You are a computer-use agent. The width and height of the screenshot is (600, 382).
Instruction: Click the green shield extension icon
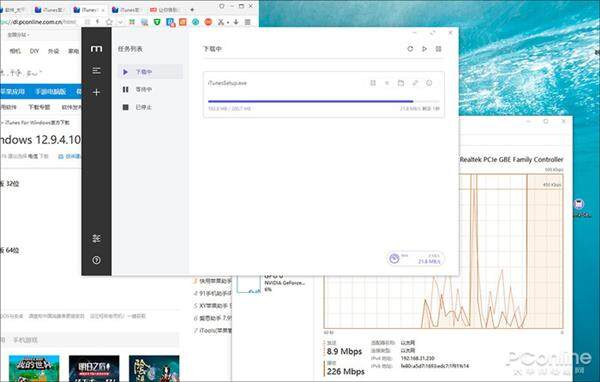[157, 22]
